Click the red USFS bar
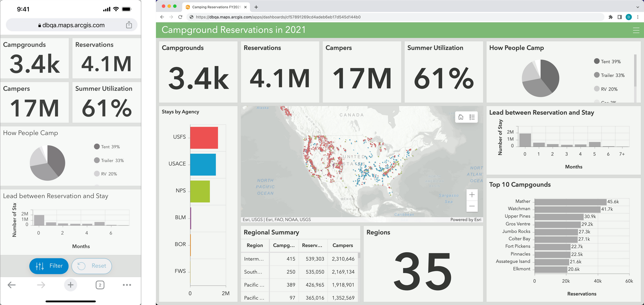 point(204,138)
